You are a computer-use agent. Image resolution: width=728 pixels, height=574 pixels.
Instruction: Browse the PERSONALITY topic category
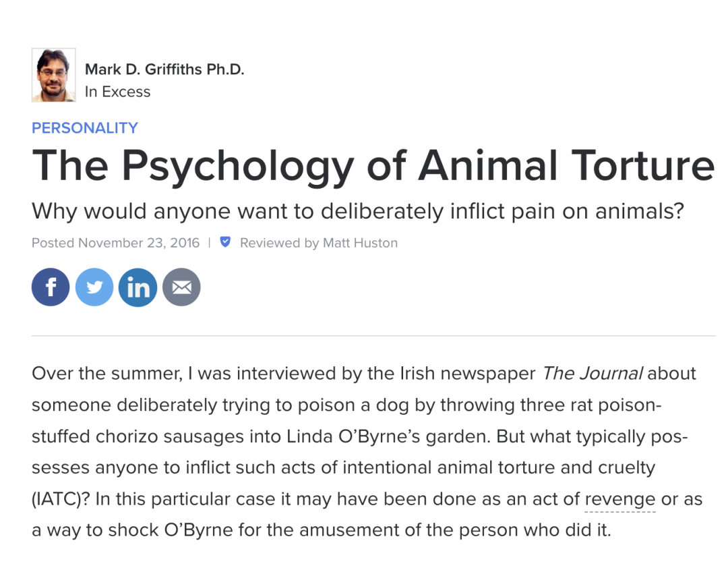click(x=85, y=127)
